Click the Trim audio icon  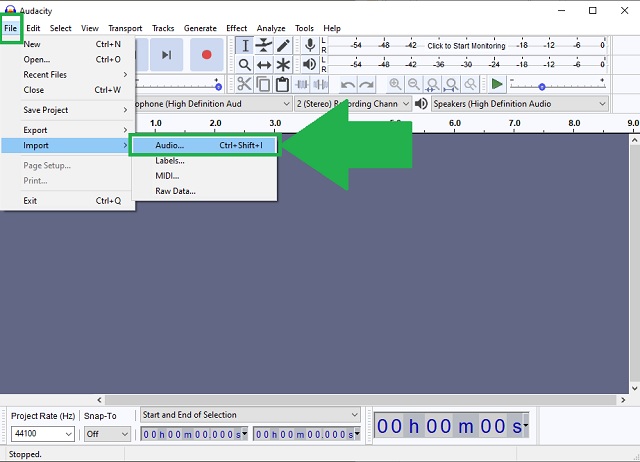click(302, 84)
